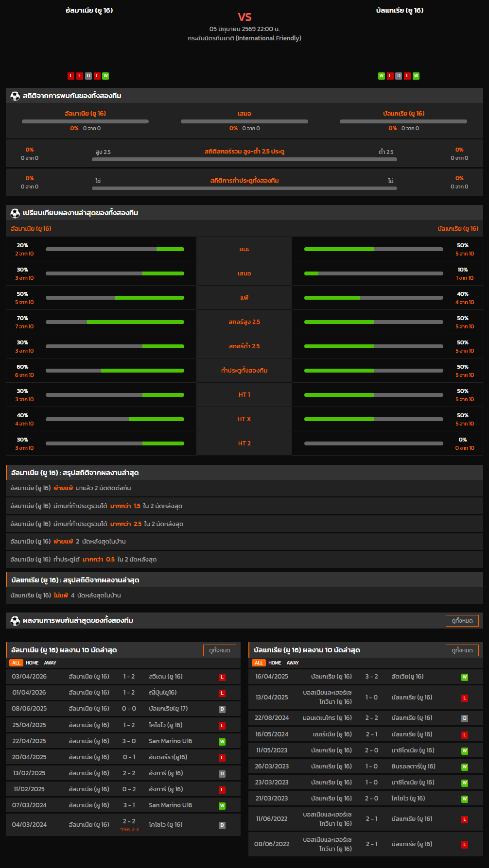The height and width of the screenshot is (868, 489).
Task: Click the red VS text at top center
Action: [244, 17]
